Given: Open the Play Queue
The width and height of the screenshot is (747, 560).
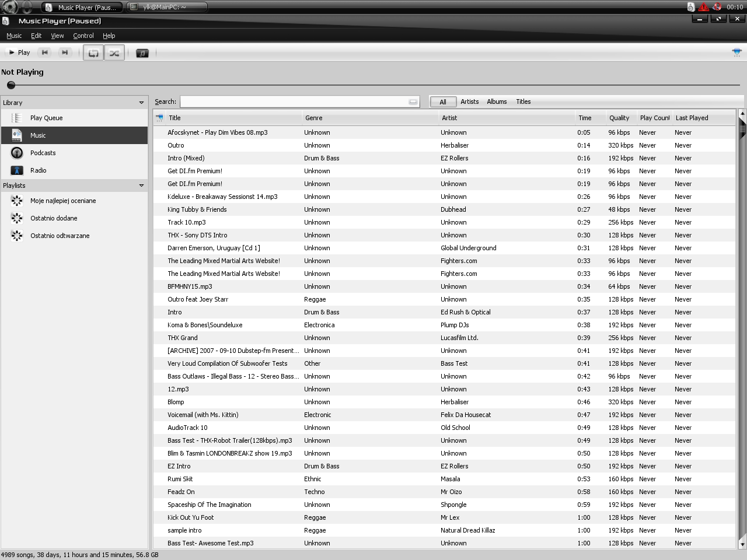Looking at the screenshot, I should (46, 118).
